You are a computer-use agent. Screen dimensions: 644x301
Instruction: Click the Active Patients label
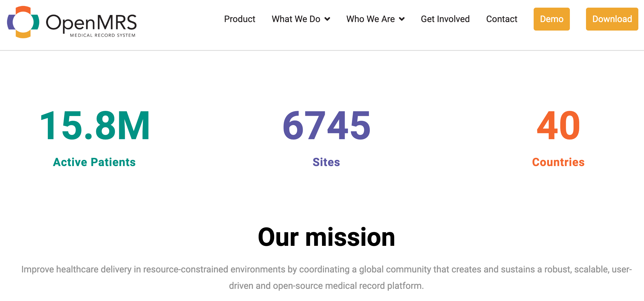point(94,162)
